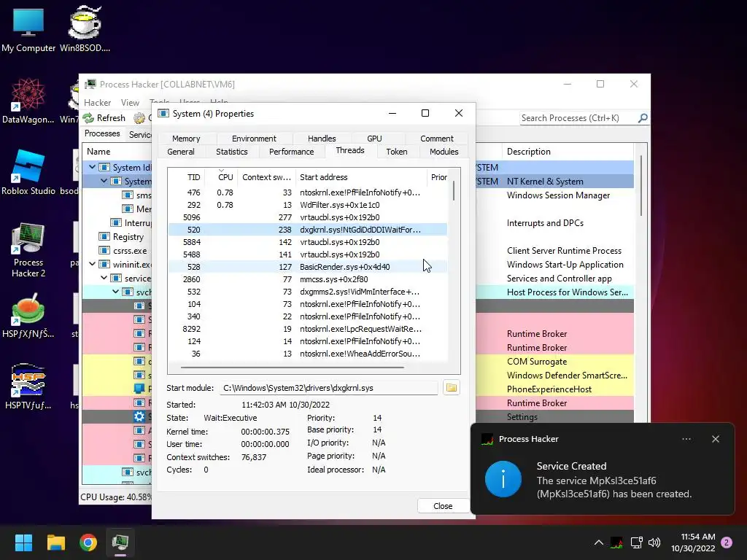This screenshot has width=747, height=560.
Task: Open the Win8BSOD desktop icon
Action: point(85,28)
